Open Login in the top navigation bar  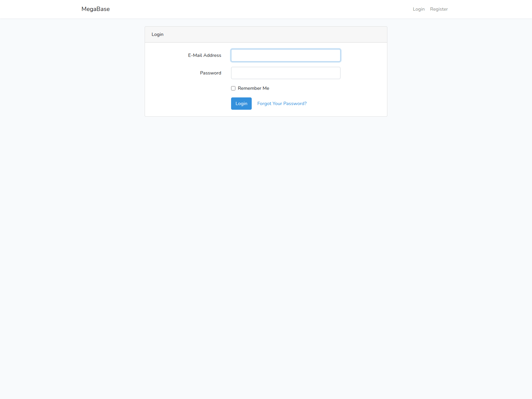tap(419, 9)
